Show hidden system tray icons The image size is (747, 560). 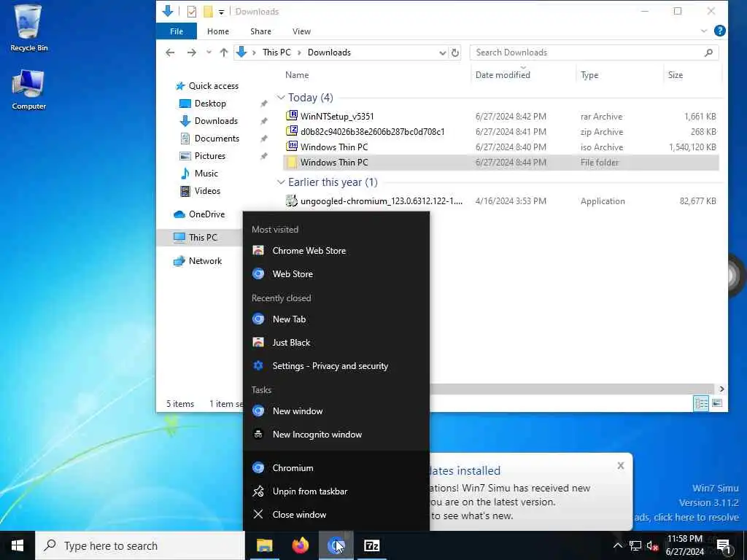[617, 545]
